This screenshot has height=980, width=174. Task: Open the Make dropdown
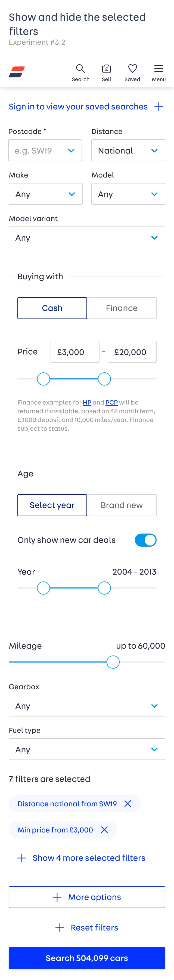[46, 194]
